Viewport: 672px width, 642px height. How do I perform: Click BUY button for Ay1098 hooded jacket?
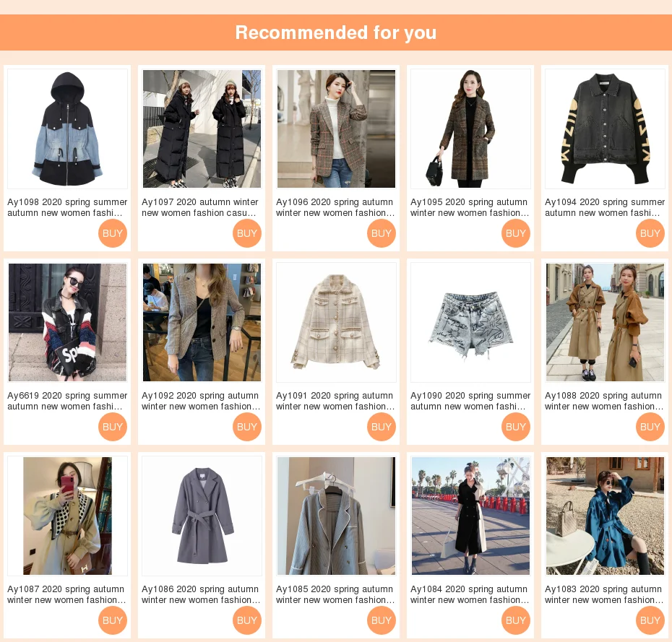click(113, 233)
